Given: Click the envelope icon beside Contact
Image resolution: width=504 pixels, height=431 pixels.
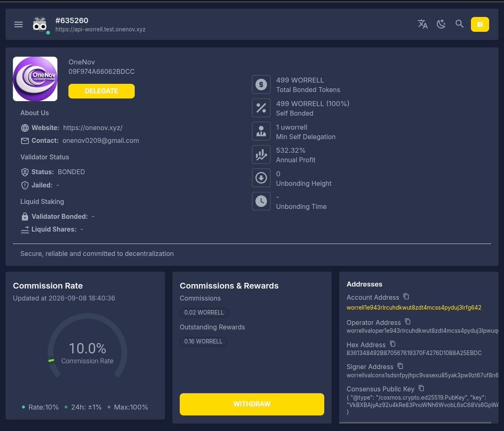Looking at the screenshot, I should coord(25,141).
